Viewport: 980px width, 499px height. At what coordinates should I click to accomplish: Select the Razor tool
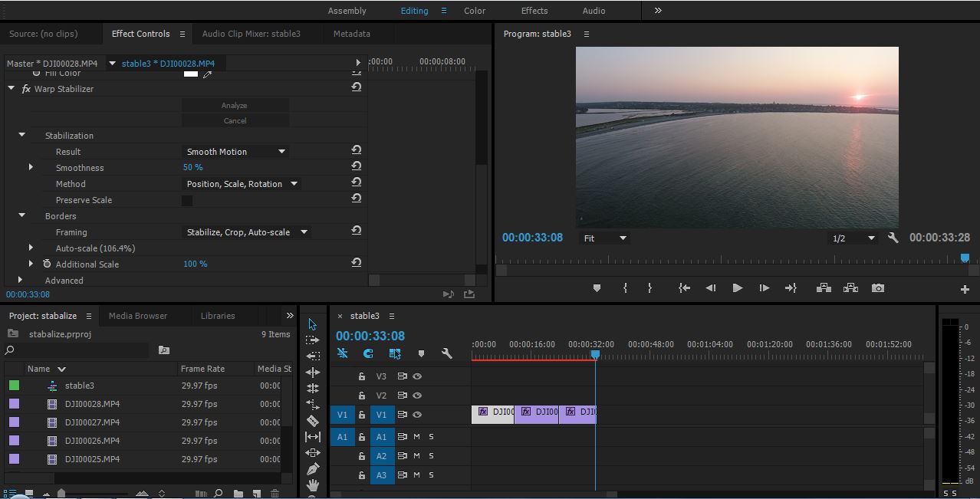(x=312, y=421)
